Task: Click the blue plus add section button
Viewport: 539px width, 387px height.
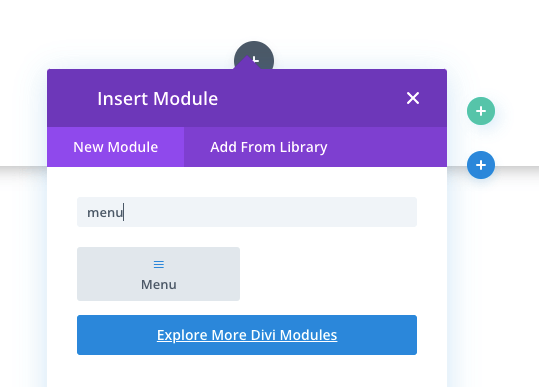Action: 481,165
